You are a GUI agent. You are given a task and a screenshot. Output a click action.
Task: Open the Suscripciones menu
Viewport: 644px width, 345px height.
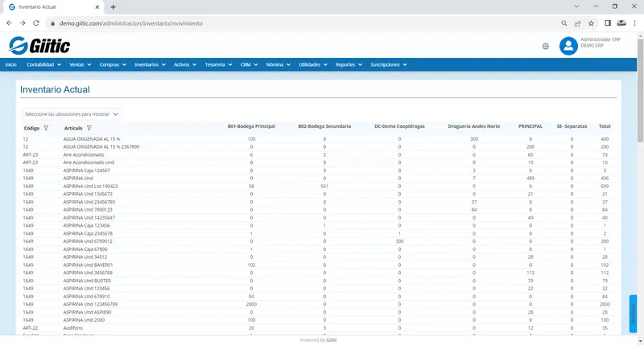[389, 65]
